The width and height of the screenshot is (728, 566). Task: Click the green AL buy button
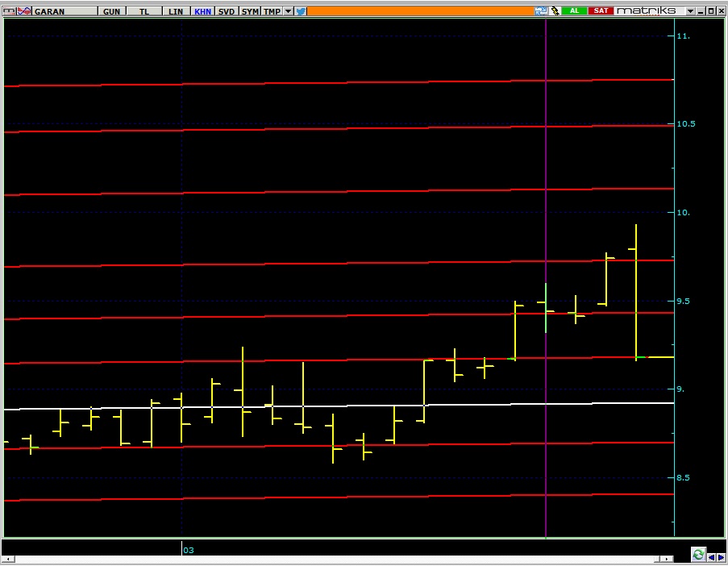pyautogui.click(x=574, y=10)
